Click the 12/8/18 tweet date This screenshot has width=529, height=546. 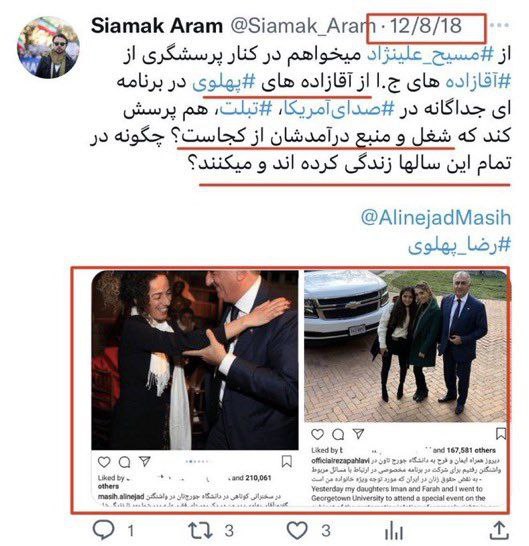point(425,26)
